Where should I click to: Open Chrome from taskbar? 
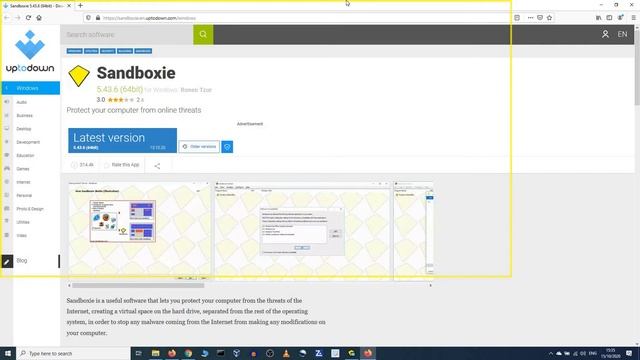188,353
